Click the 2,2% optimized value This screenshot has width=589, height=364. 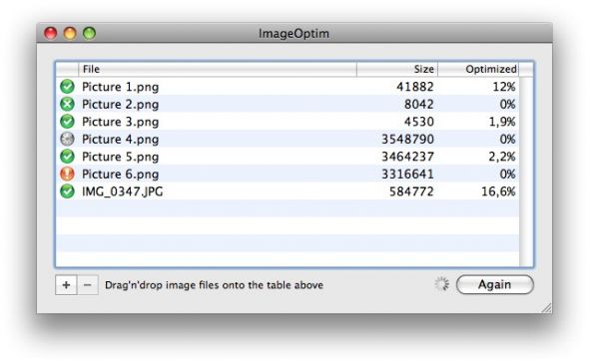point(502,157)
